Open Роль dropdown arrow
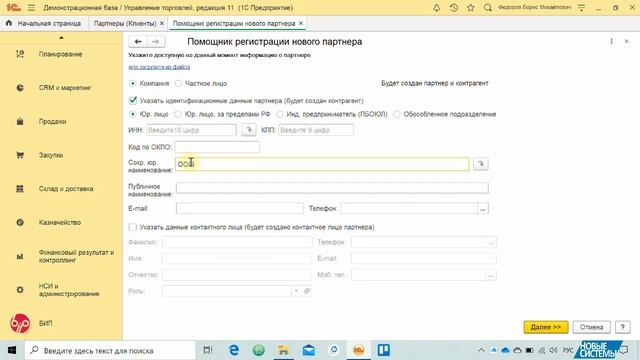 point(296,291)
